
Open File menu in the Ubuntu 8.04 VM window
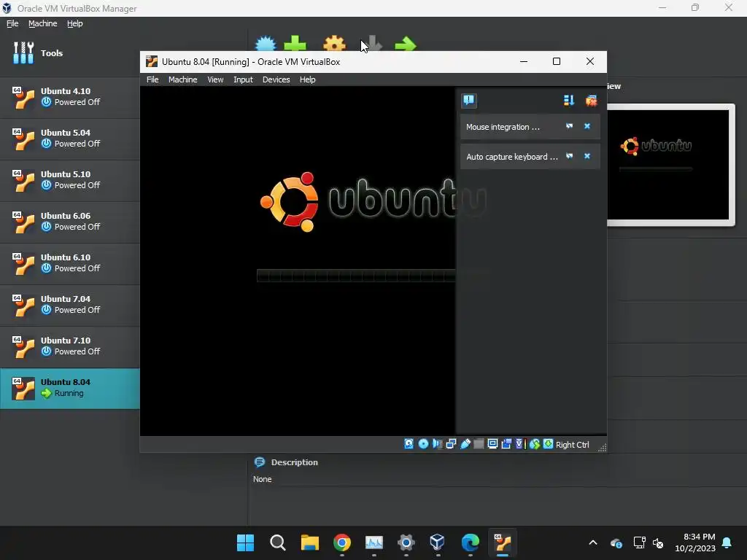(152, 79)
